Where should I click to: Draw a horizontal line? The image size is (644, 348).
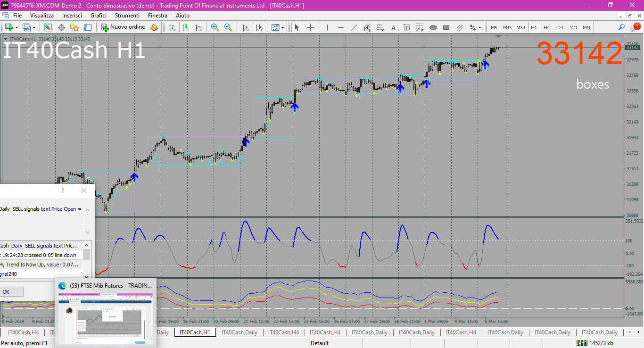[340, 27]
